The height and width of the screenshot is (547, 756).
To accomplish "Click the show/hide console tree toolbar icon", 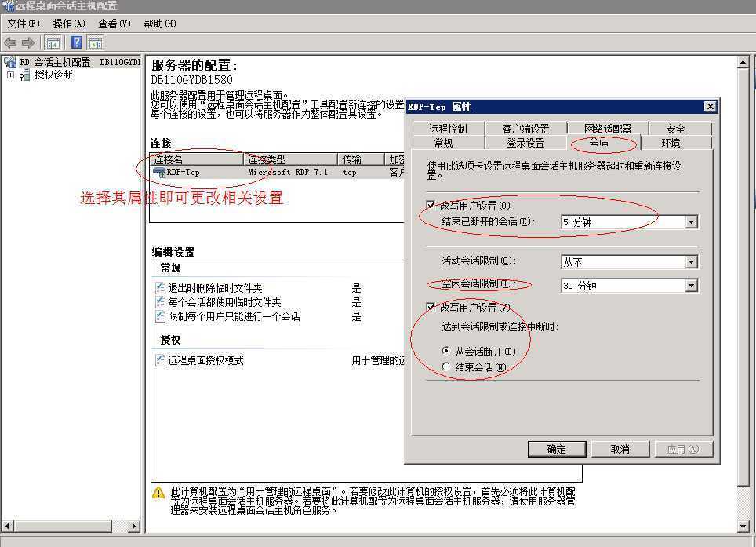I will pyautogui.click(x=53, y=43).
